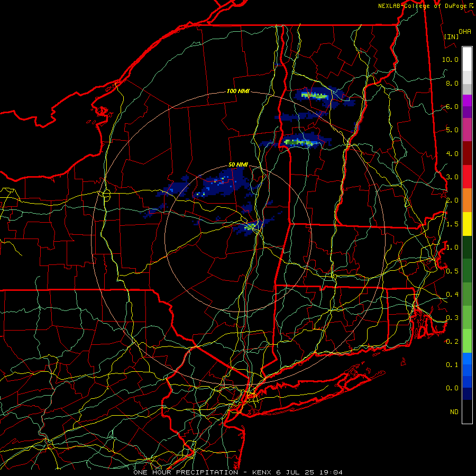This screenshot has width=476, height=476.
Task: Click the 100 NMI range ring label
Action: [238, 91]
